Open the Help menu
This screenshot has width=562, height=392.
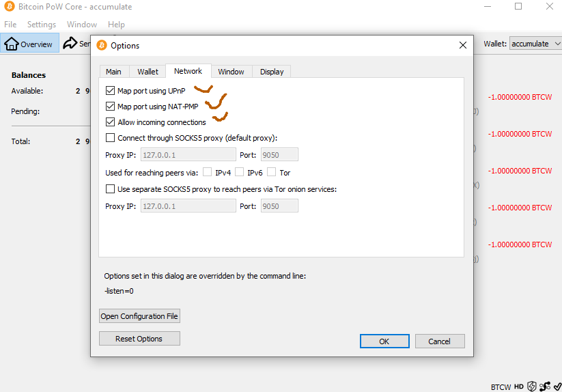pos(116,25)
